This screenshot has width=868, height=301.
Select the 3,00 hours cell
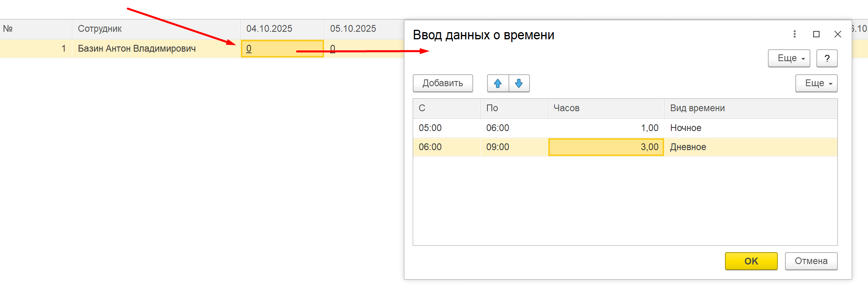tap(606, 147)
